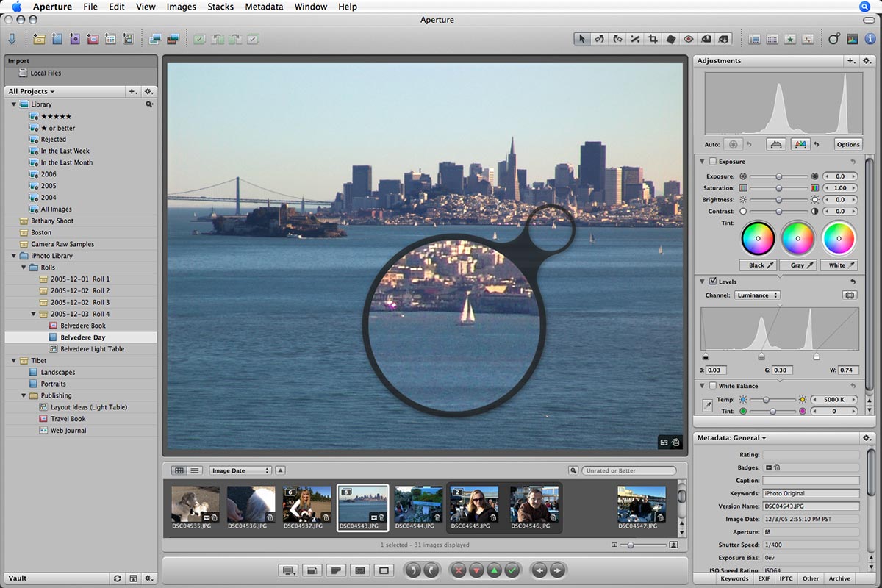Click the Gray tint eyedropper button
Screen dimensions: 882x588
(x=797, y=265)
